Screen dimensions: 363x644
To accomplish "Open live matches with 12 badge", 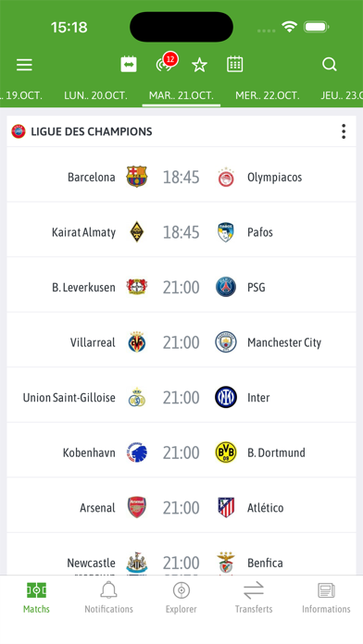I will coord(166,63).
